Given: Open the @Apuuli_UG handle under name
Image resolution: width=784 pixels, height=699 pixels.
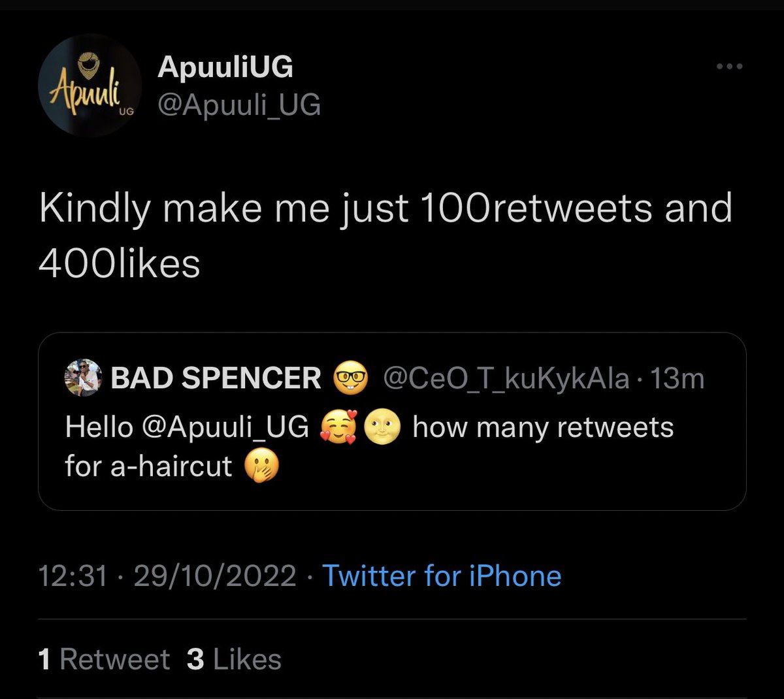Looking at the screenshot, I should coord(239,105).
